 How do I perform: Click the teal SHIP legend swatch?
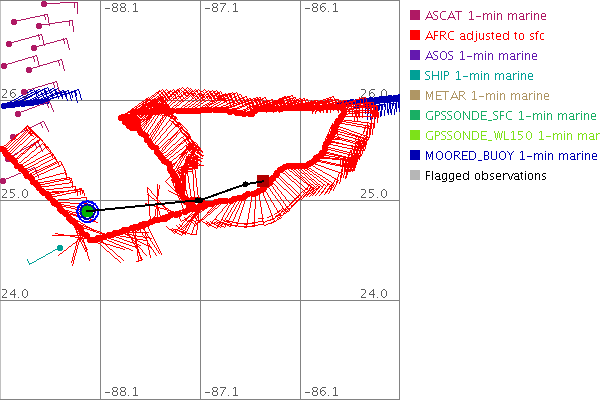pos(415,76)
